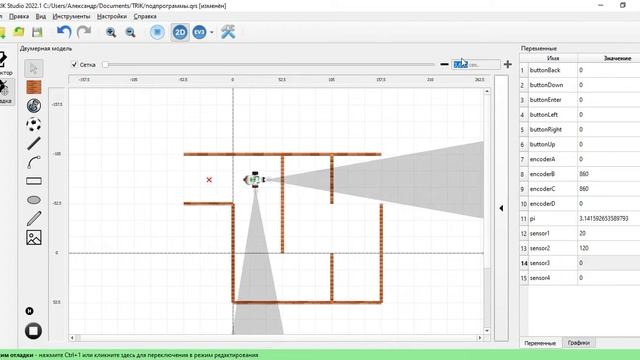This screenshot has height=360, width=640.
Task: Click small round robot-return icon above stop
Action: pos(29,311)
